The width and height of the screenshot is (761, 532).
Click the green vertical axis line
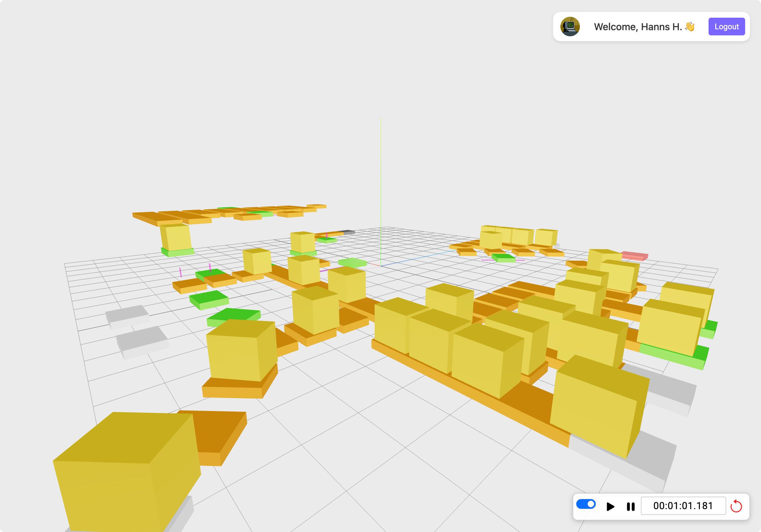tap(381, 182)
